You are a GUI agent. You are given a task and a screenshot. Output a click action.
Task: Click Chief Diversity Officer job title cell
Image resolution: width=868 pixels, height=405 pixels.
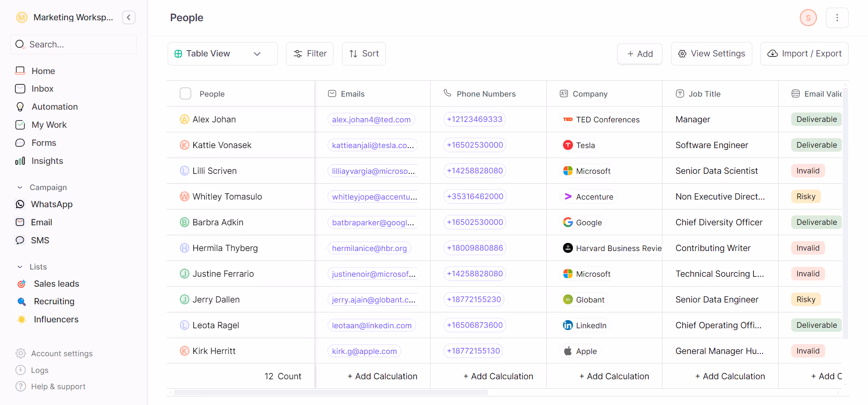point(719,222)
